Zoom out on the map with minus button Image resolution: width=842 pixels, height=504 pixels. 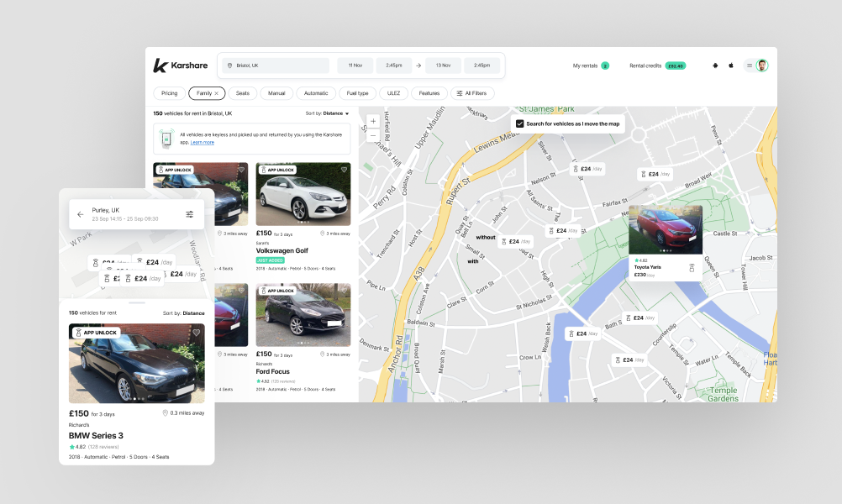click(373, 134)
